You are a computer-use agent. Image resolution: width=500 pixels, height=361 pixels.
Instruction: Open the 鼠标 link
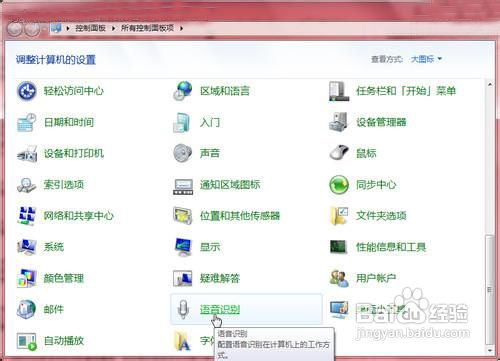pos(366,153)
